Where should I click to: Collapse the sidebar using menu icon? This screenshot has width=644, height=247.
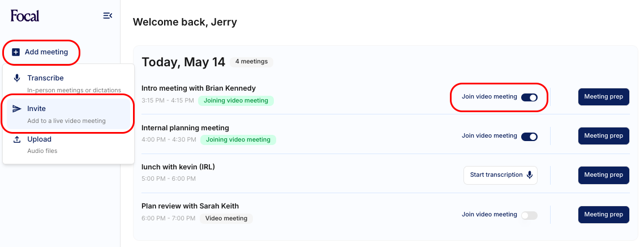pos(108,16)
